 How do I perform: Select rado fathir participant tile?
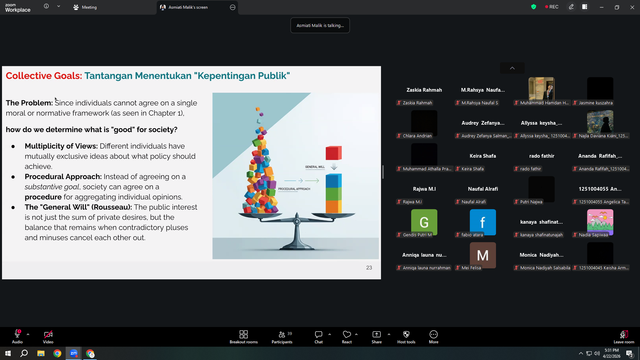[x=541, y=157]
